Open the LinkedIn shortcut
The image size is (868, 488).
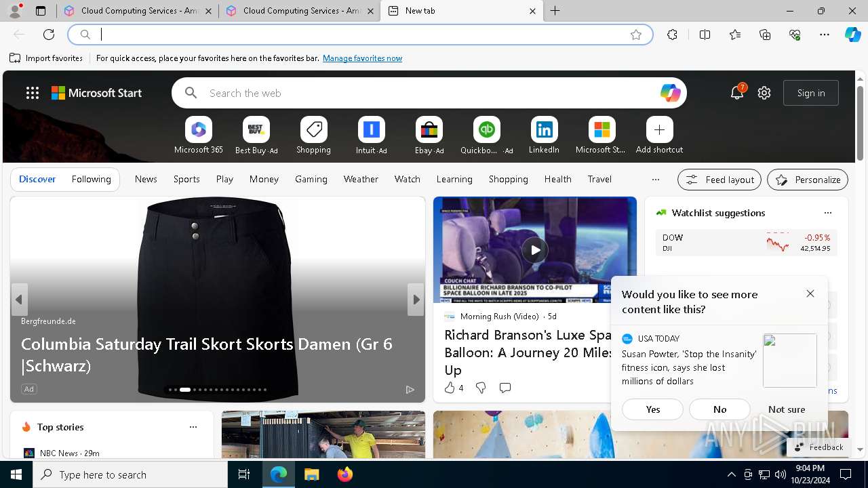(544, 136)
